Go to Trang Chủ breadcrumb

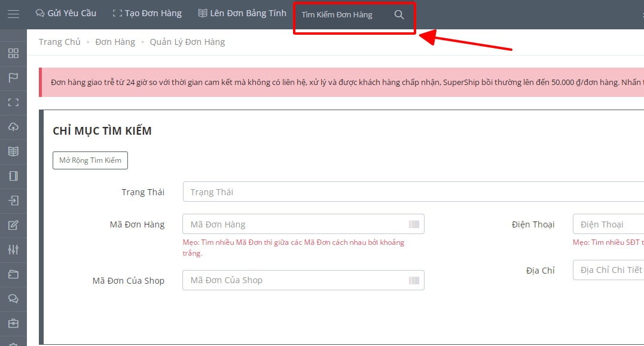(x=60, y=42)
